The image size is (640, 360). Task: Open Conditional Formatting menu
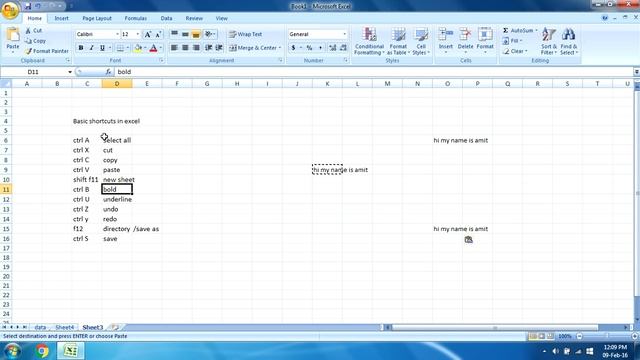click(369, 41)
